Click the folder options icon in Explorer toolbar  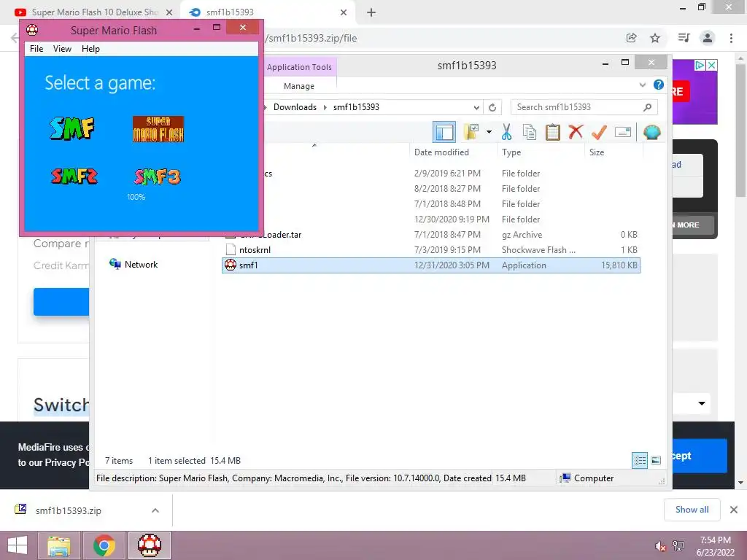coord(471,132)
